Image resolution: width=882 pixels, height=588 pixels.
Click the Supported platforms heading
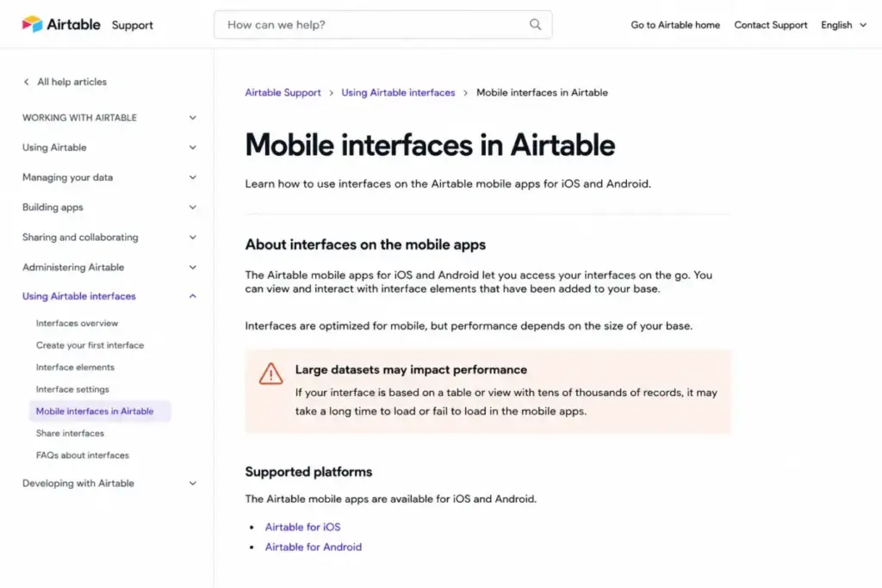(309, 472)
